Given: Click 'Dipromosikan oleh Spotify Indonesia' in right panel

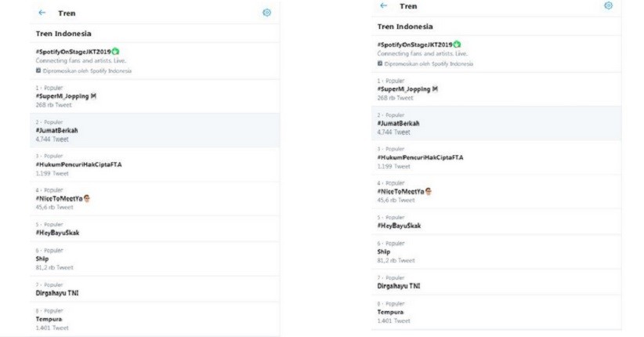Looking at the screenshot, I should tap(429, 63).
